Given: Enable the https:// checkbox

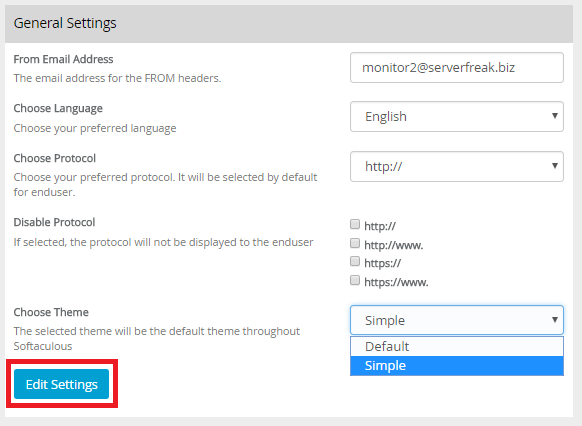Looking at the screenshot, I should tap(355, 261).
